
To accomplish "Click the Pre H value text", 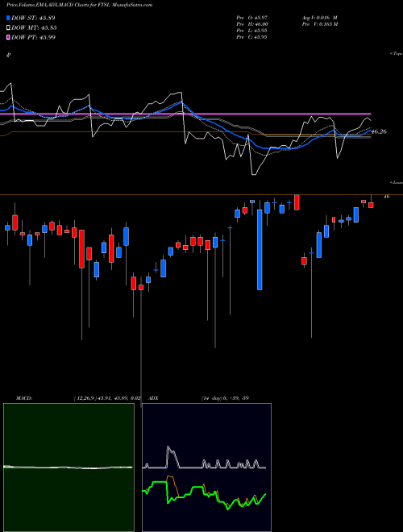I will click(x=252, y=24).
